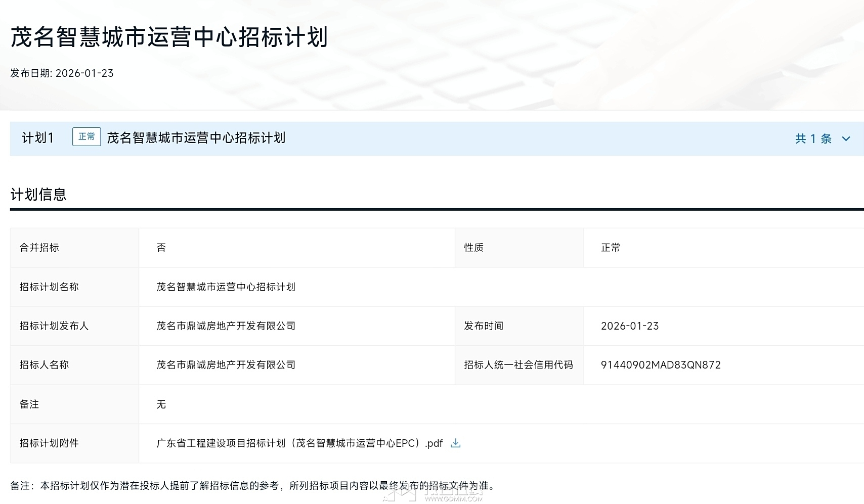Select the 计划1 label in the blue bar
This screenshot has height=504, width=864.
(x=38, y=138)
